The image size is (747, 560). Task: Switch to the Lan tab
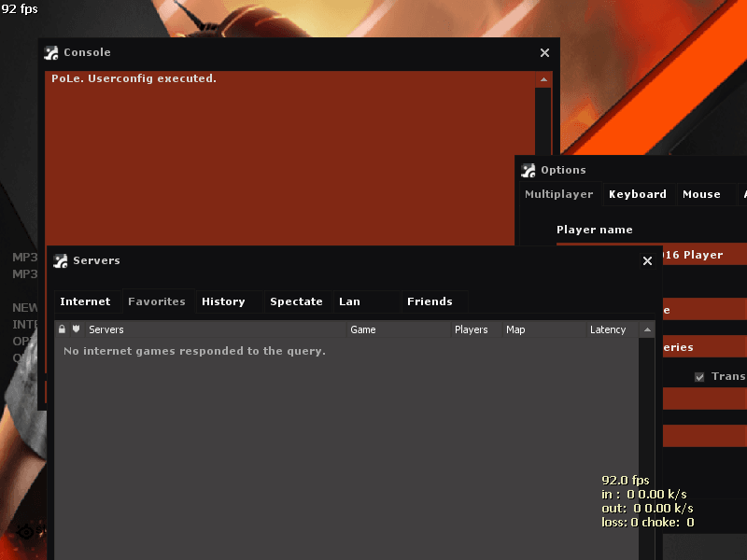pyautogui.click(x=349, y=301)
